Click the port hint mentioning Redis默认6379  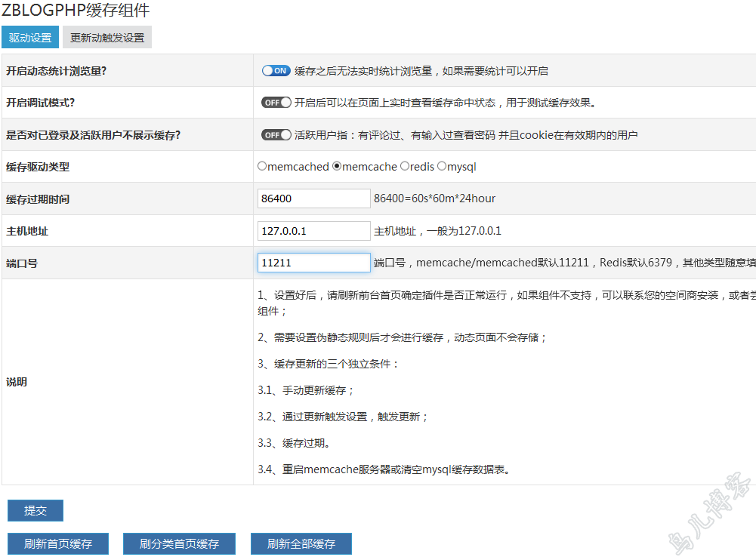[x=565, y=263]
